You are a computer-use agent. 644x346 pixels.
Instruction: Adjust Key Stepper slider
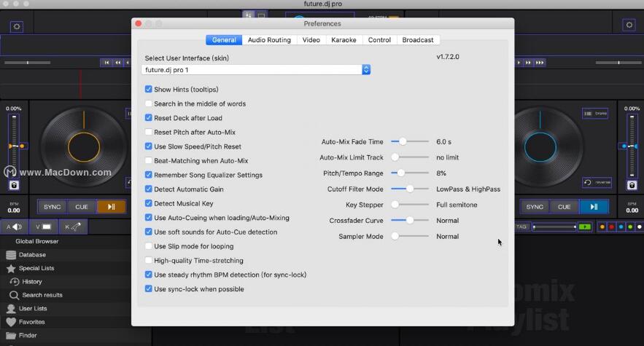click(x=409, y=205)
